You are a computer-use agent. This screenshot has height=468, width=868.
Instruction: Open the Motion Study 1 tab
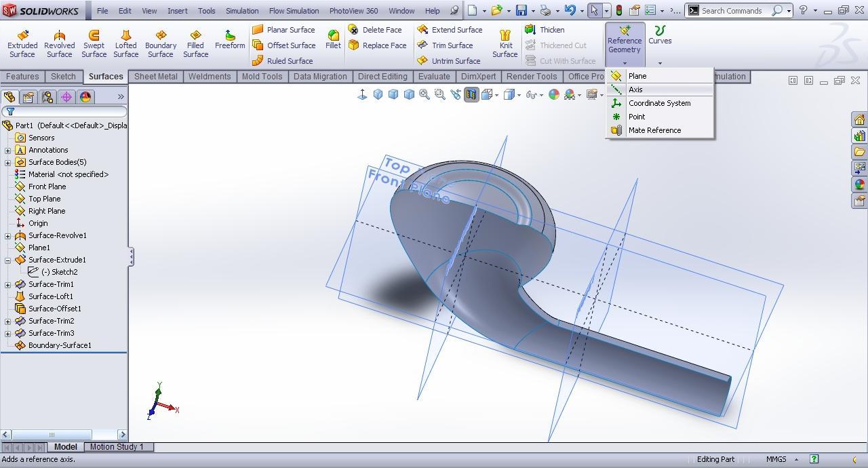pyautogui.click(x=117, y=447)
